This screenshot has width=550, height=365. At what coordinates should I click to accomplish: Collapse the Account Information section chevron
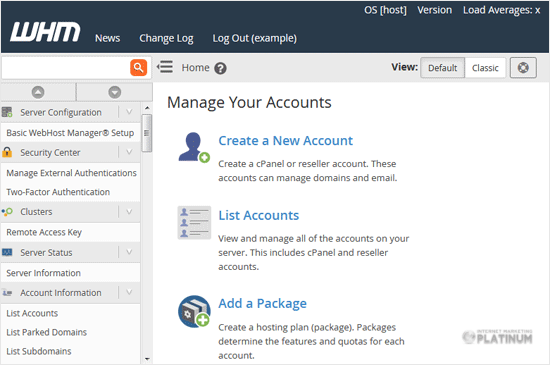129,292
